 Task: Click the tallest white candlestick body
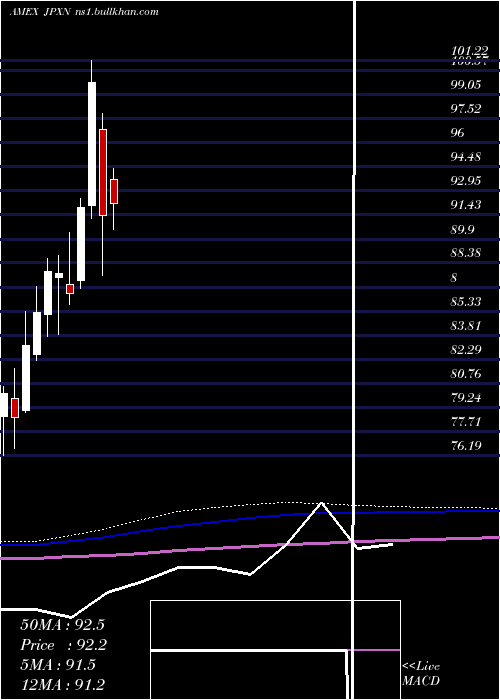[x=92, y=144]
